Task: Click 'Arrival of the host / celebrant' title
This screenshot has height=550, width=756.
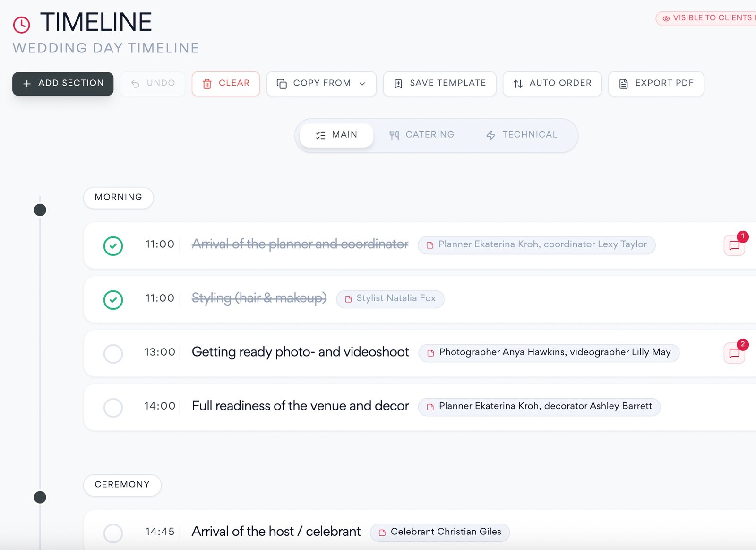Action: tap(276, 532)
